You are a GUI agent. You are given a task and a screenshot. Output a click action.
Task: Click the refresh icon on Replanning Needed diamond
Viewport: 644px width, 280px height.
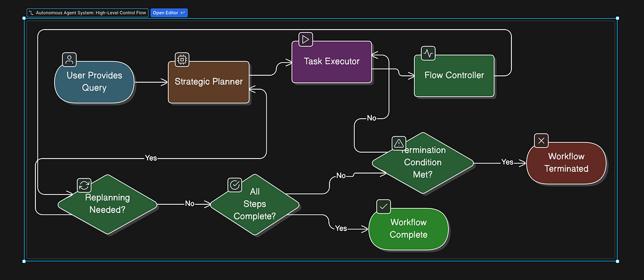click(x=84, y=185)
